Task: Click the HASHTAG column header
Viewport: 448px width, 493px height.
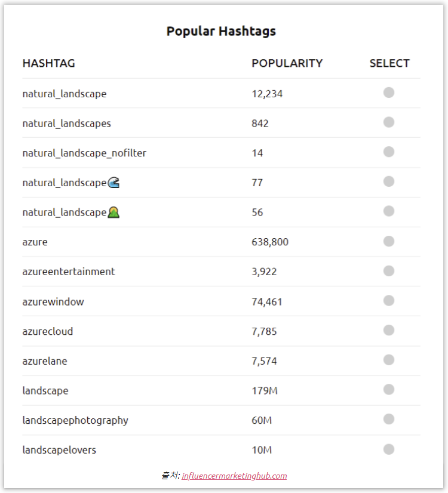Action: tap(48, 63)
